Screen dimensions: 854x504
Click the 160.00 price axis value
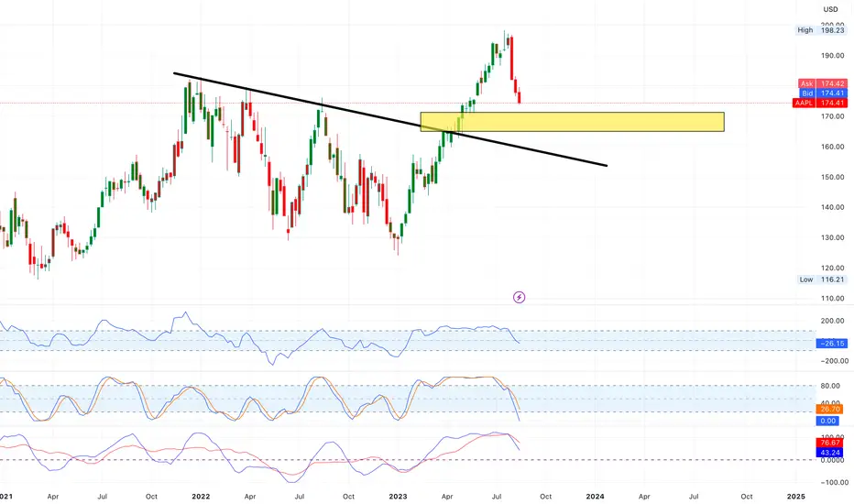pos(833,147)
